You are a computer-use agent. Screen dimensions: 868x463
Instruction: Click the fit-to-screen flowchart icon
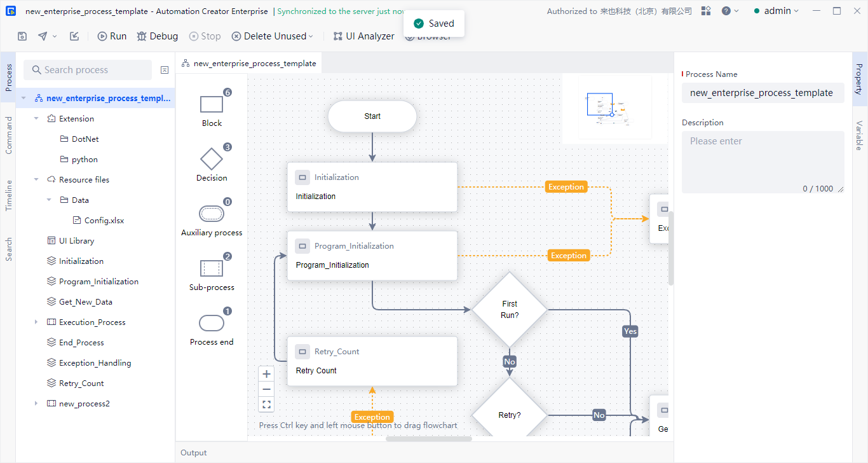coord(267,404)
